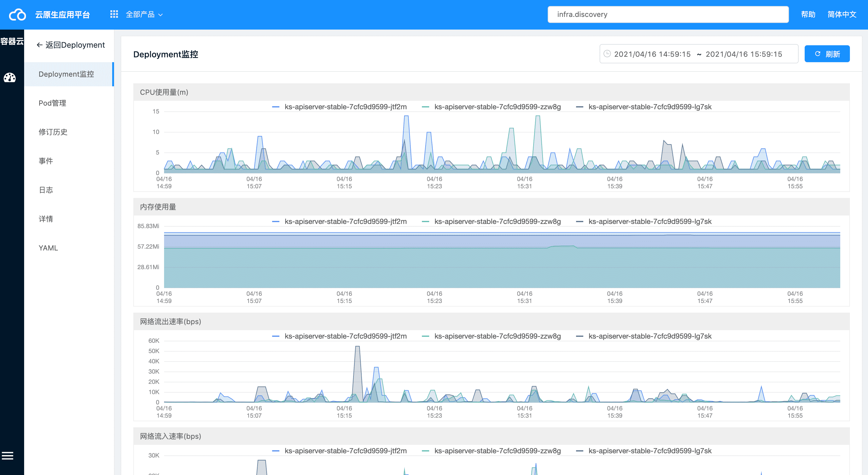Click the 网络流入速率(bps) chart title
This screenshot has width=868, height=475.
[x=170, y=436]
